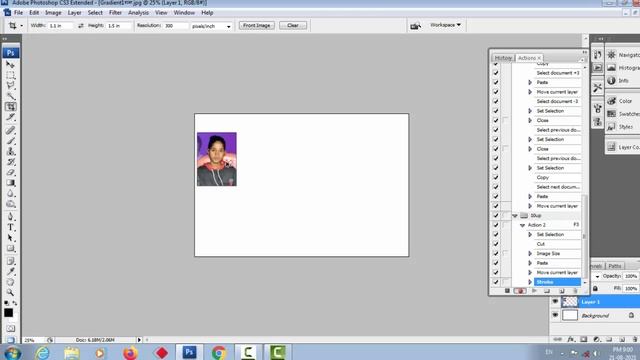Select the Horizontal Type tool
This screenshot has height=360, width=640.
[10, 228]
